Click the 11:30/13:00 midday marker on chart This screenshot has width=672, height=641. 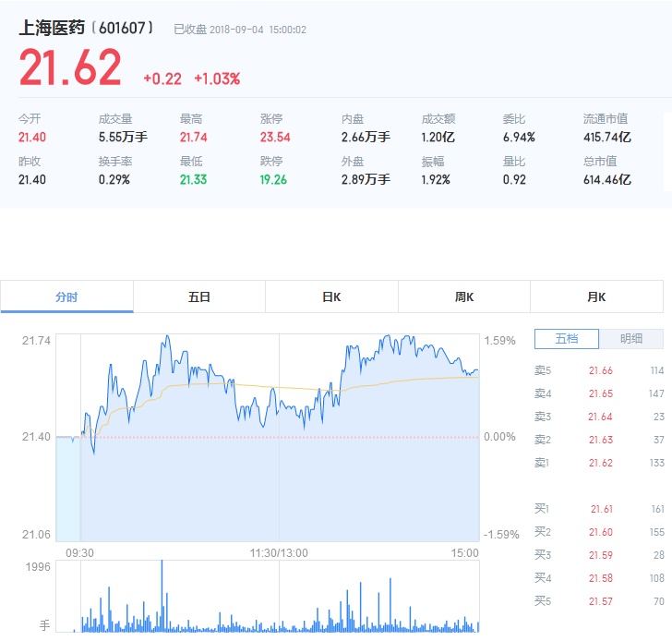pos(279,553)
